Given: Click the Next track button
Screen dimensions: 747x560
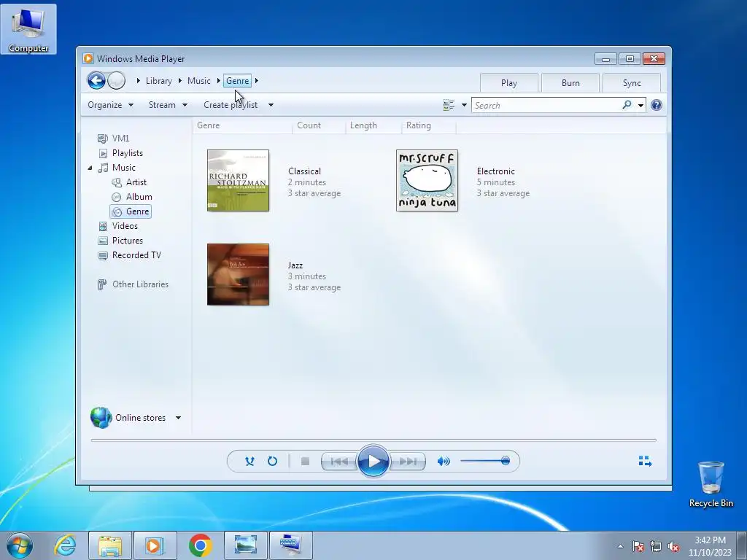Looking at the screenshot, I should 408,461.
